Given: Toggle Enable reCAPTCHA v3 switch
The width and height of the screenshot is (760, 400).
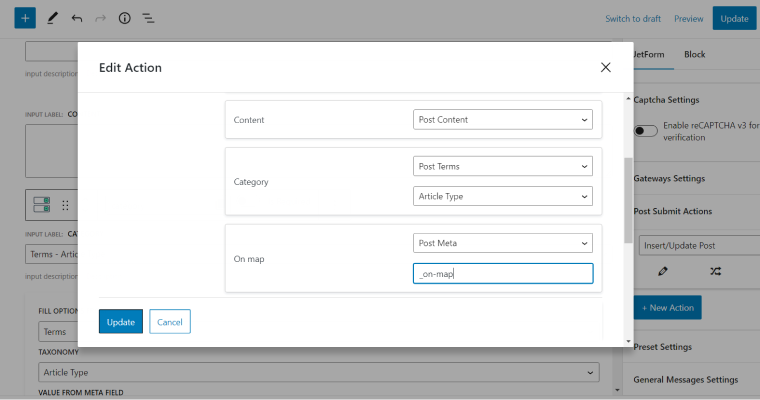Looking at the screenshot, I should coord(646,131).
